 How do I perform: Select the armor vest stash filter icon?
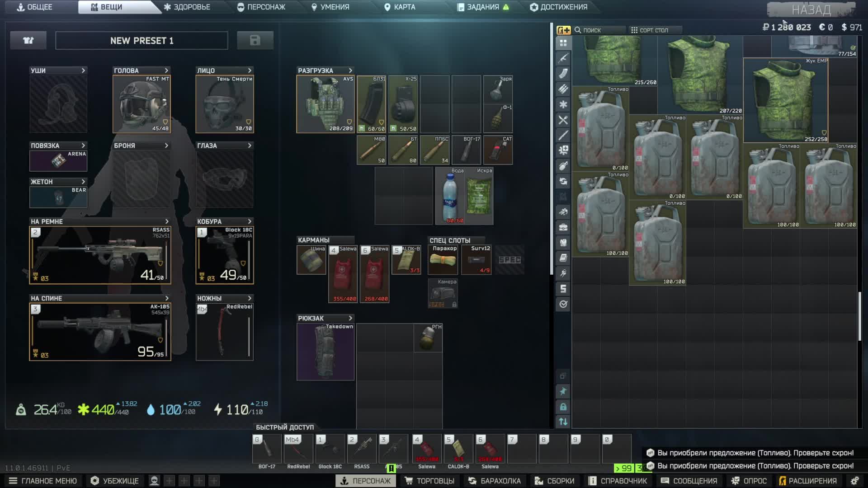click(x=563, y=243)
